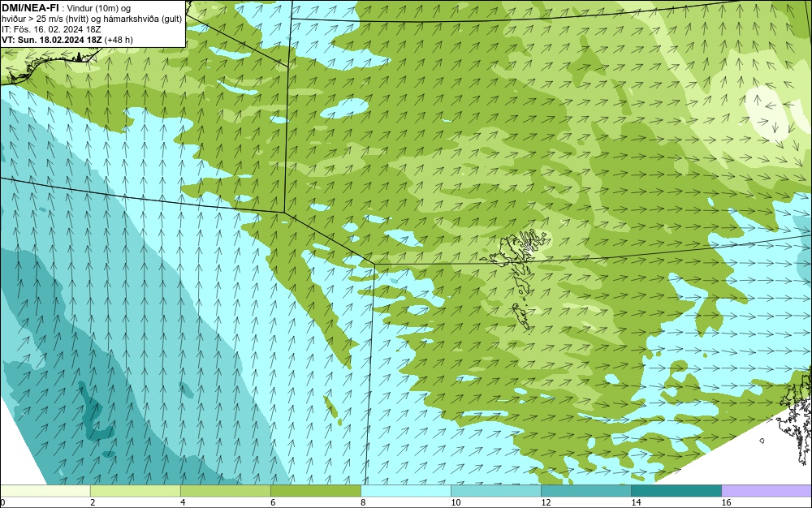812x508 pixels.
Task: Click the 4–6 m/s green legend swatch
Action: pyautogui.click(x=225, y=490)
